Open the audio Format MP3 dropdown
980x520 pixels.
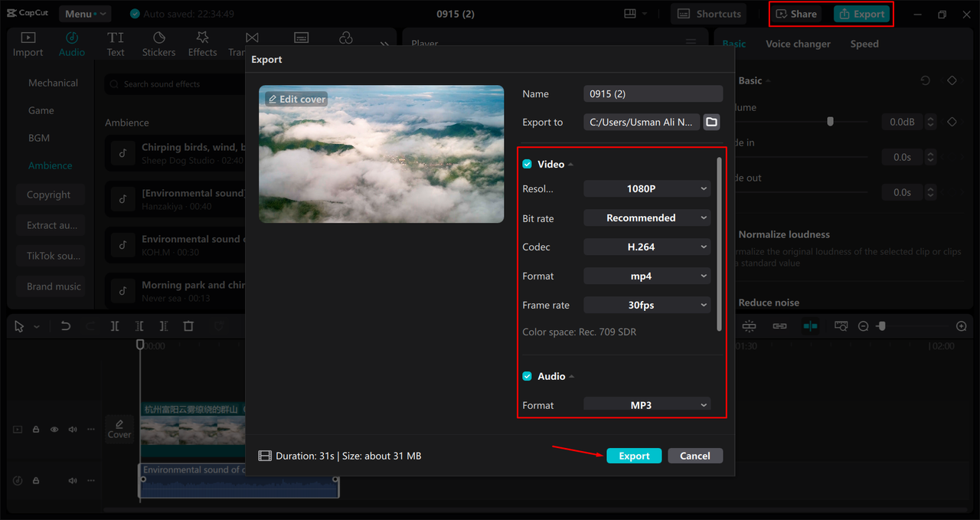647,404
